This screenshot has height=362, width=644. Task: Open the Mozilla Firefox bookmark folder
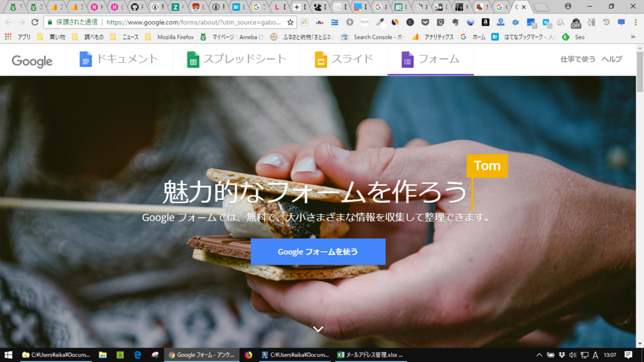(170, 37)
